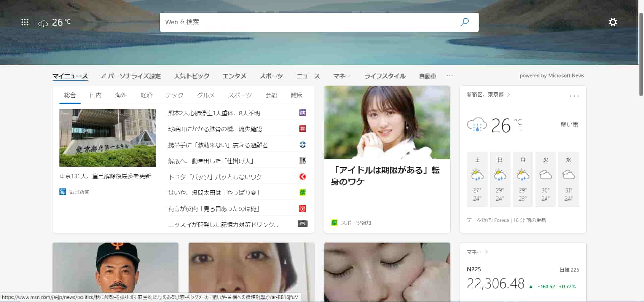Open headline 東京131人、宣言解除後最多を更新
644x302 pixels.
click(x=105, y=176)
